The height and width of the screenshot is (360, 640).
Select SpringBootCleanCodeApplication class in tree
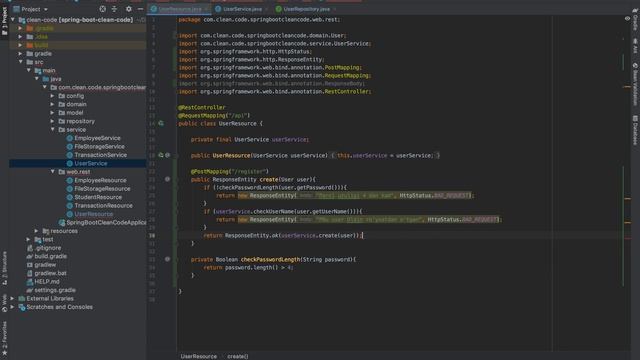click(x=106, y=222)
